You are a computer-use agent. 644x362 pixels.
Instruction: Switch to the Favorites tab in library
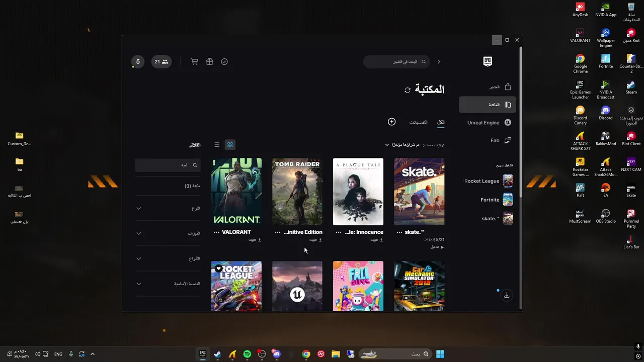tap(418, 122)
